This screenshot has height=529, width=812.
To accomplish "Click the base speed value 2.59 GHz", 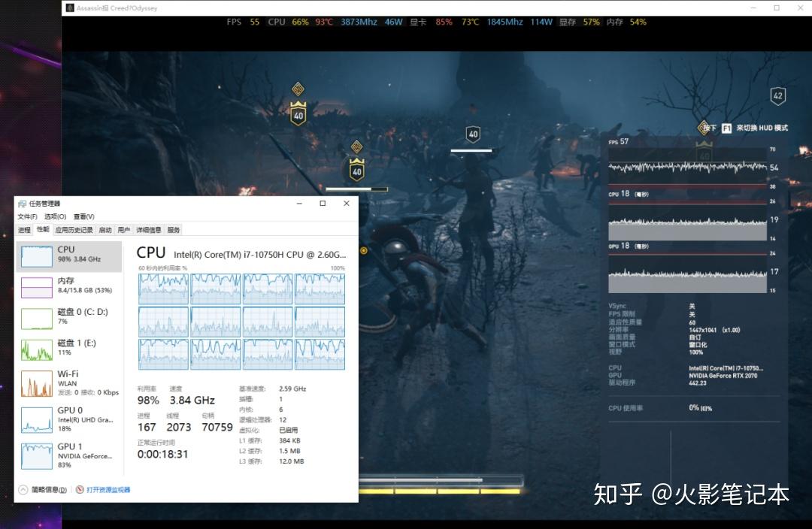I will (x=292, y=388).
